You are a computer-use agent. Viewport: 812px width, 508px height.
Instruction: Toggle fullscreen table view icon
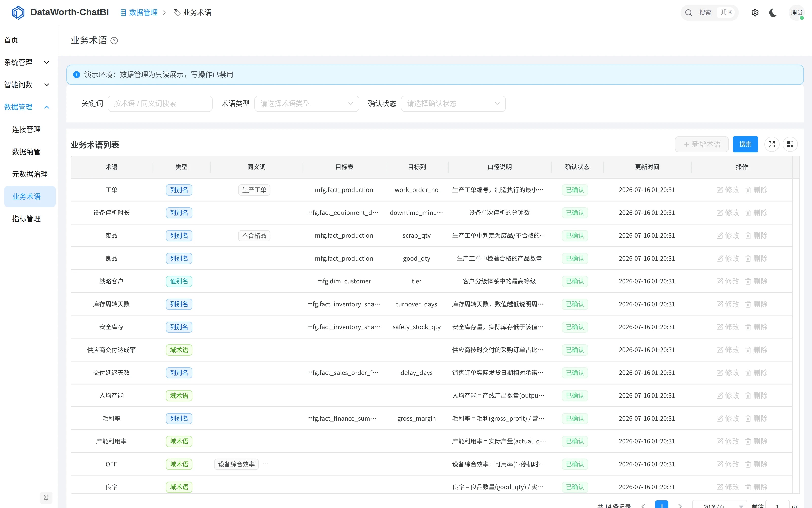(x=772, y=144)
